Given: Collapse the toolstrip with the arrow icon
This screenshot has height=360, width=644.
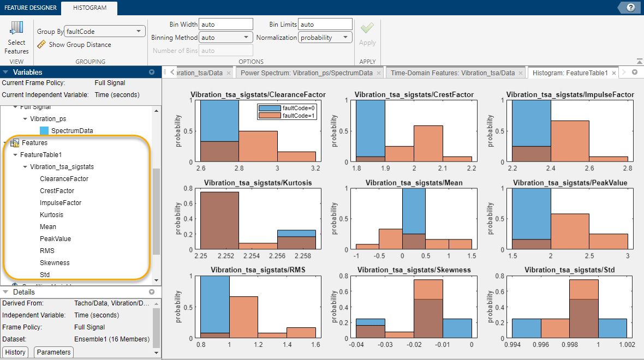Looking at the screenshot, I should (x=639, y=61).
